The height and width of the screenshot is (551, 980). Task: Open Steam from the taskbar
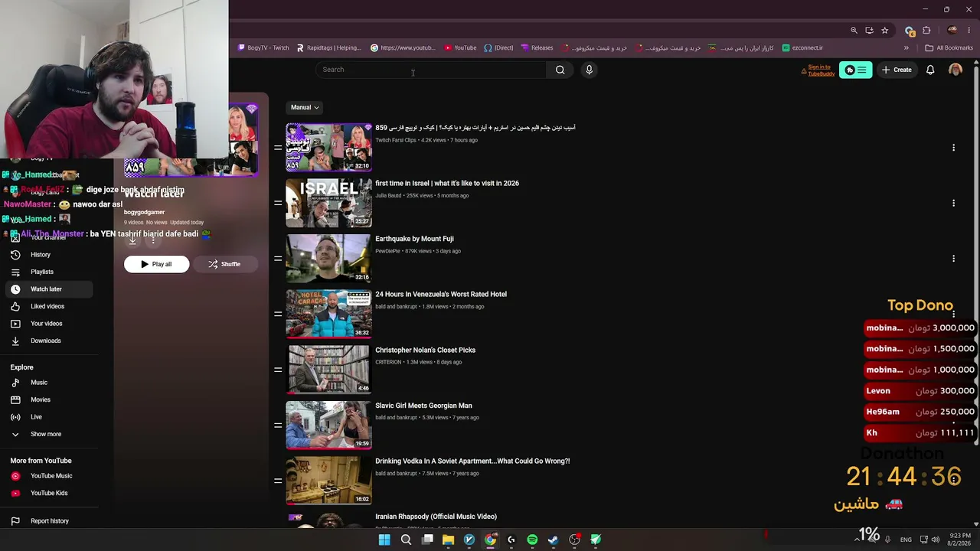pyautogui.click(x=553, y=540)
